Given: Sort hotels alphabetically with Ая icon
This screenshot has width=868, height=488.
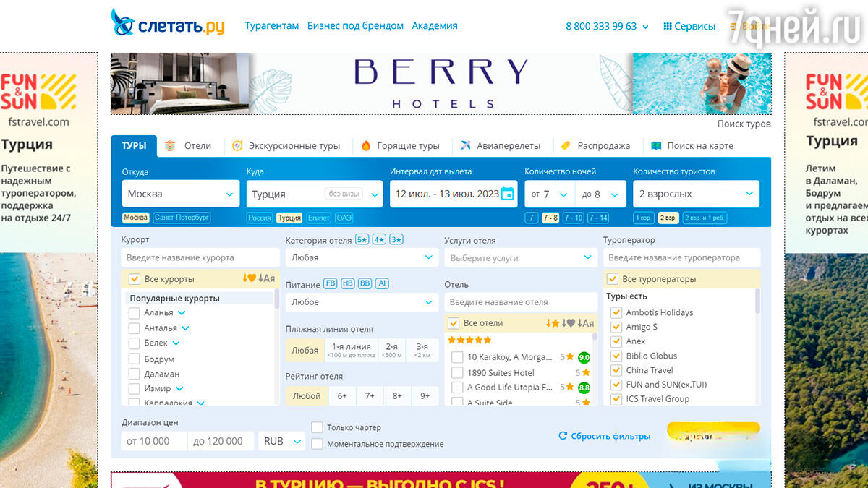Looking at the screenshot, I should (587, 323).
